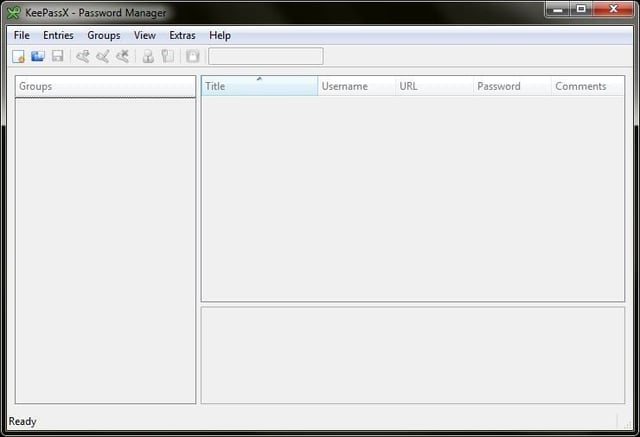
Task: Click the Edit Entry key icon
Action: pyautogui.click(x=102, y=56)
